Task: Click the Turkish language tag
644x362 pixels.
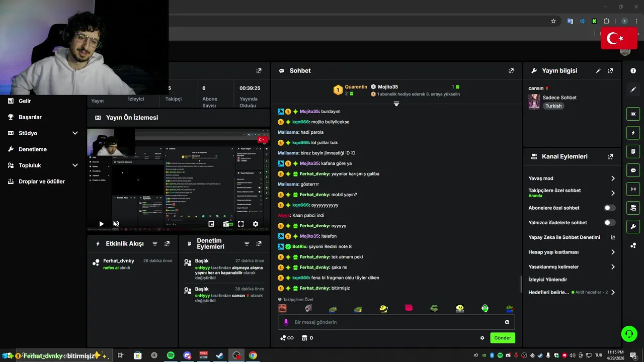Action: point(553,106)
